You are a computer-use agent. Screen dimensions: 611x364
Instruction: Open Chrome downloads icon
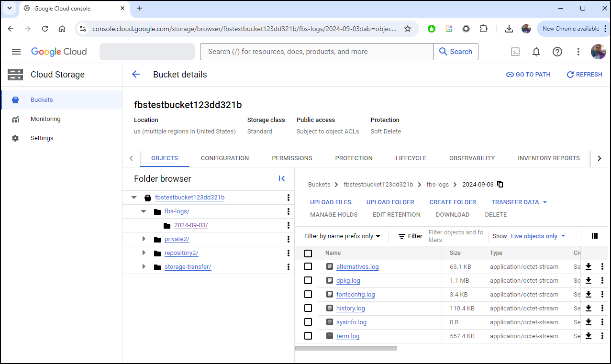(x=509, y=29)
